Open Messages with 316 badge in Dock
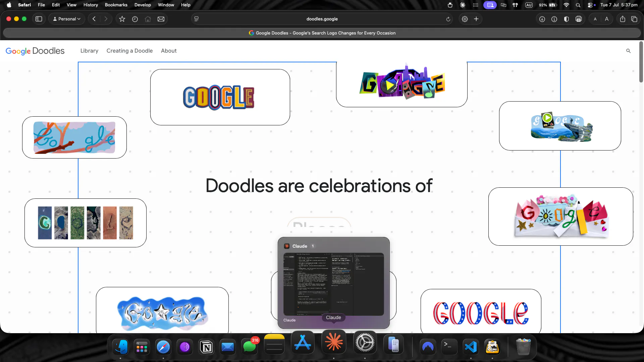Screen dimensions: 644x362 click(249, 346)
